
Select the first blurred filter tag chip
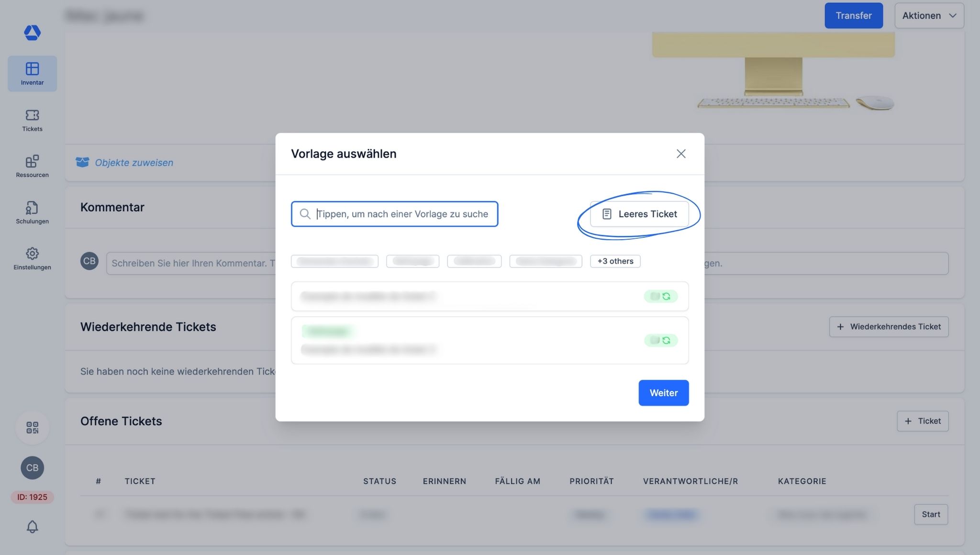pyautogui.click(x=334, y=261)
